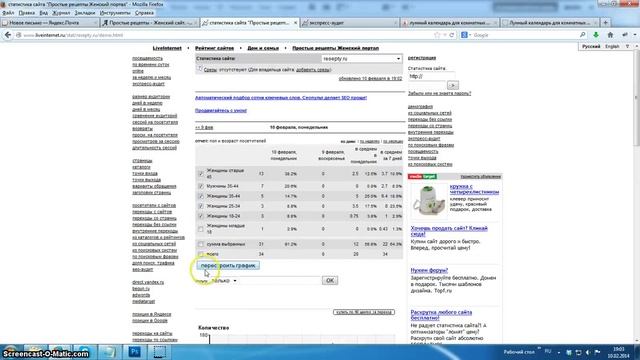Toggle checkbox for всего row

200,254
